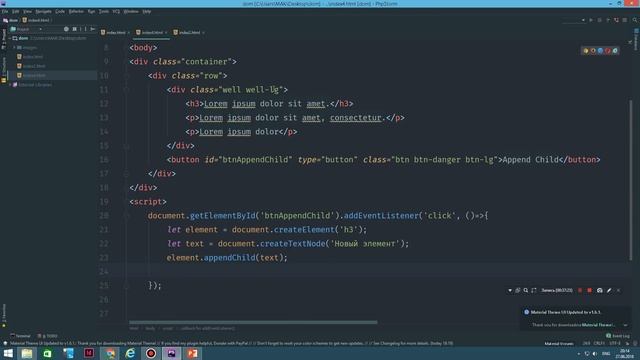The width and height of the screenshot is (640, 360).
Task: Expand External Libraries node
Action: tap(10, 85)
